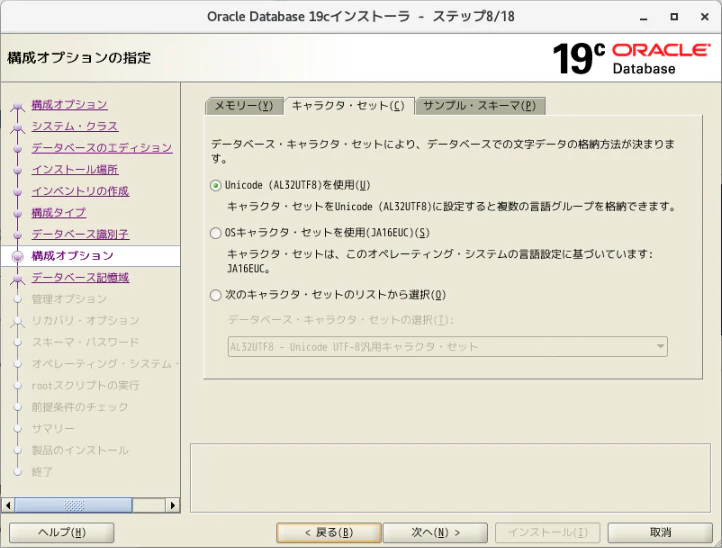Click the 前提条件のチェック step text
This screenshot has width=722, height=548.
80,408
